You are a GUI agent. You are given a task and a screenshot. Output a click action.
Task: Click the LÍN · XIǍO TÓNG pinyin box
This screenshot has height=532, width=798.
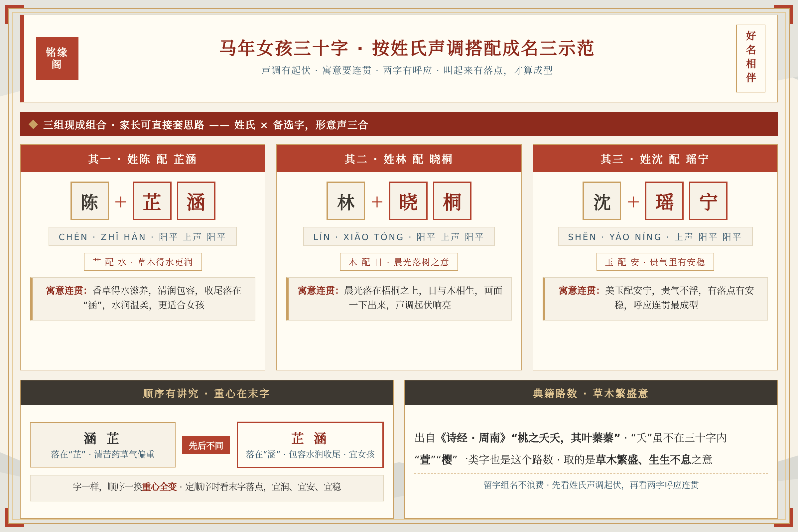399,236
